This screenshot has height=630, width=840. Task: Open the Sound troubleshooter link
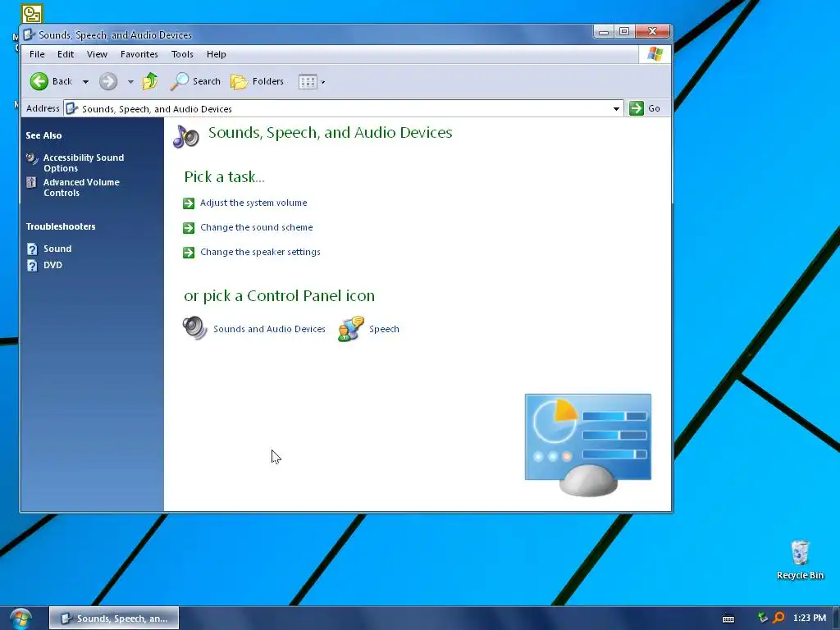(x=57, y=249)
